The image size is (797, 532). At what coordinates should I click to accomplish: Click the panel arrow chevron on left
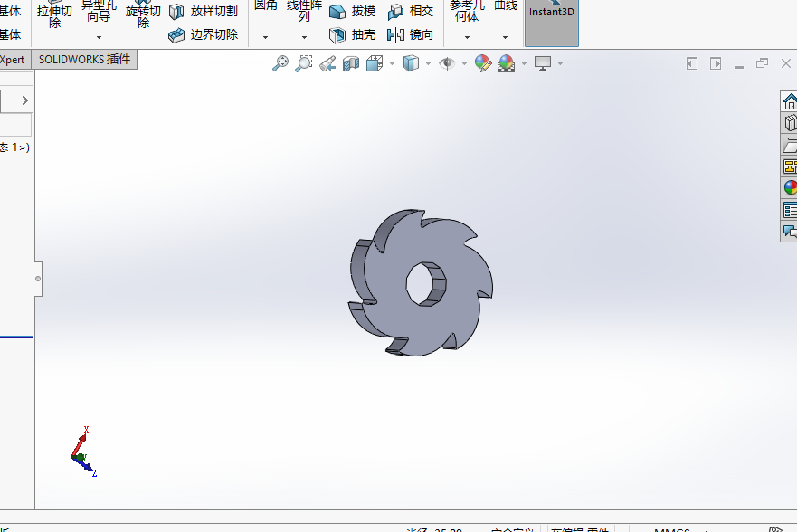coord(24,100)
